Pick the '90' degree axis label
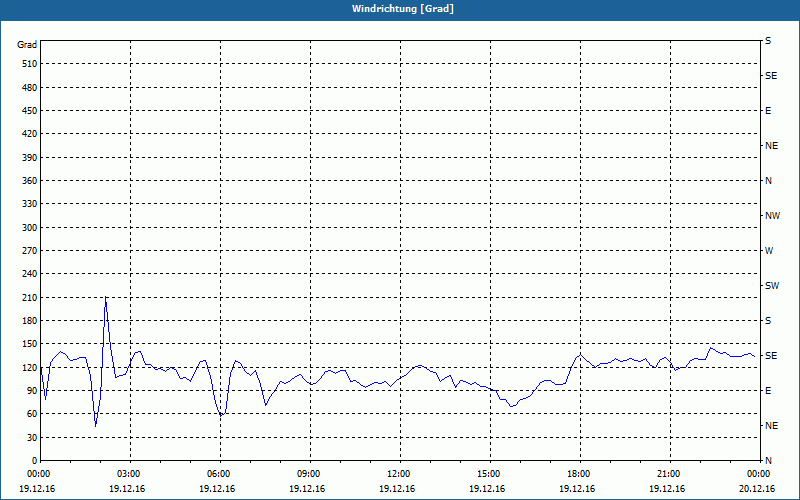This screenshot has height=500, width=800. (32, 391)
